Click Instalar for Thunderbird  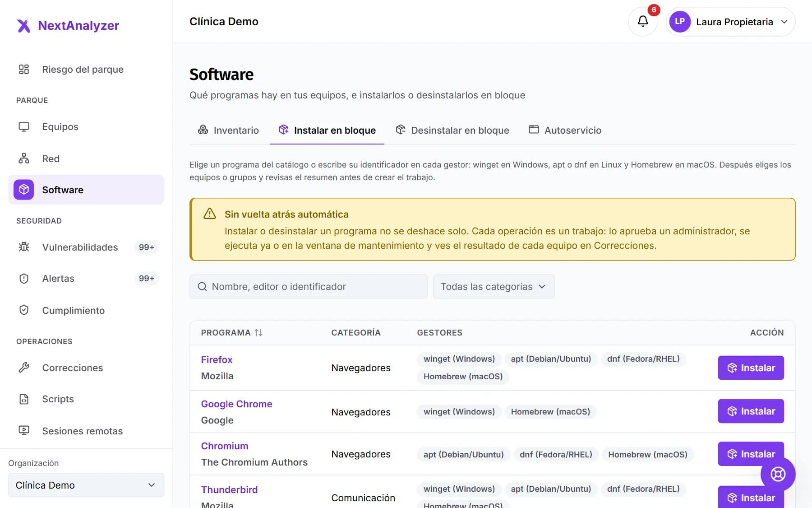click(751, 497)
